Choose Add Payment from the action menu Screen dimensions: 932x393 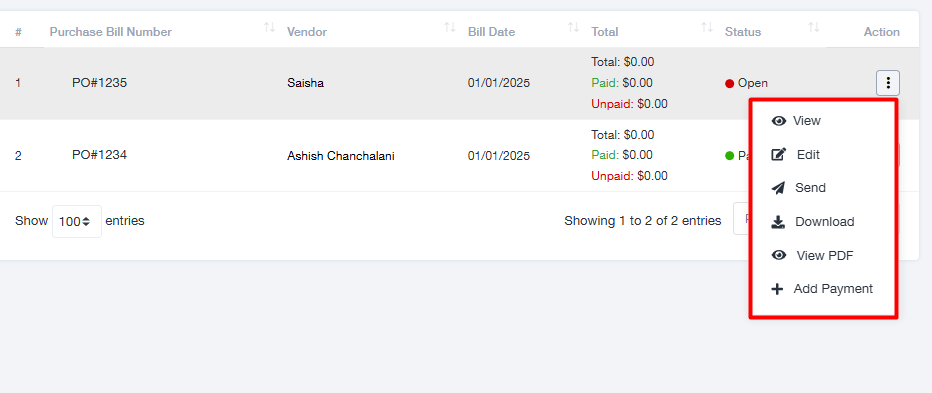click(x=833, y=290)
